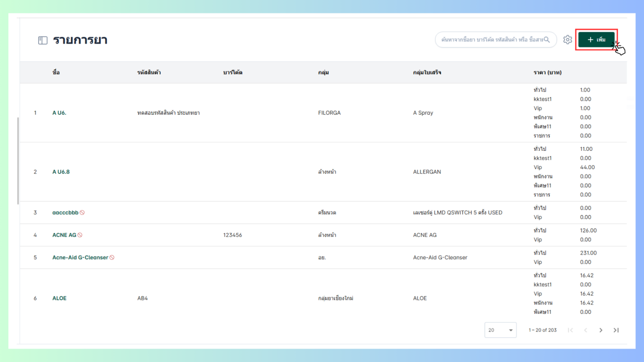Go to the previous page arrow
The image size is (644, 362).
point(586,330)
